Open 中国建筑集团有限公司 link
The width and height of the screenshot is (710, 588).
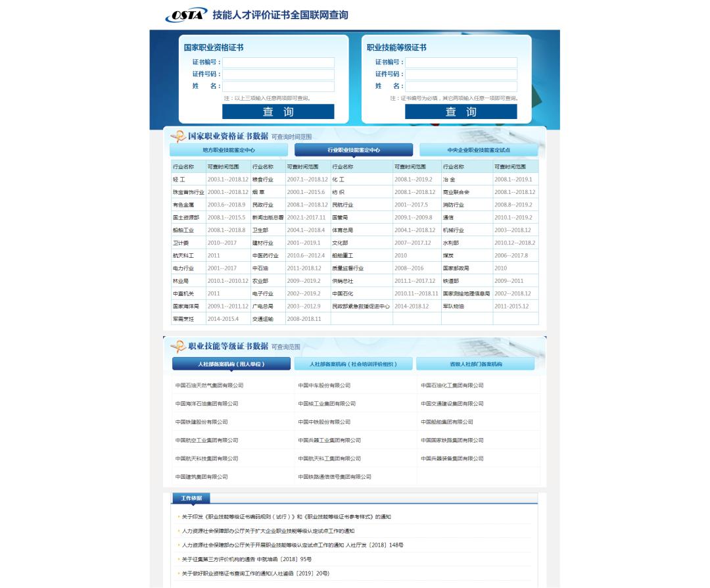(202, 477)
